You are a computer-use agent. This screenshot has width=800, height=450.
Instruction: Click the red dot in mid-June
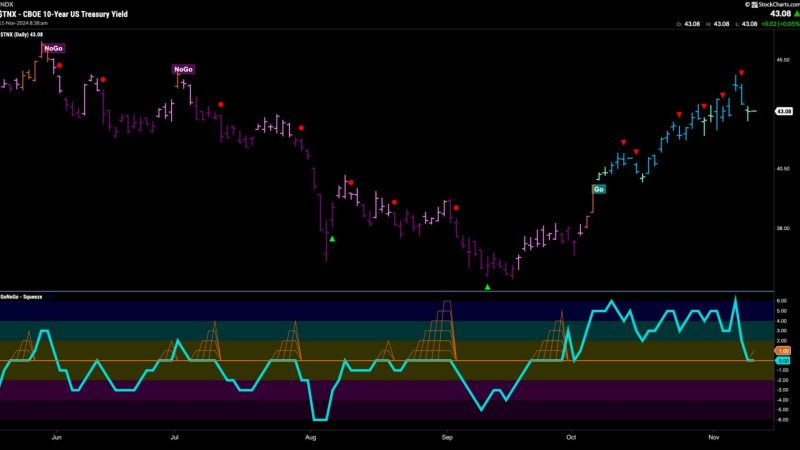[103, 80]
